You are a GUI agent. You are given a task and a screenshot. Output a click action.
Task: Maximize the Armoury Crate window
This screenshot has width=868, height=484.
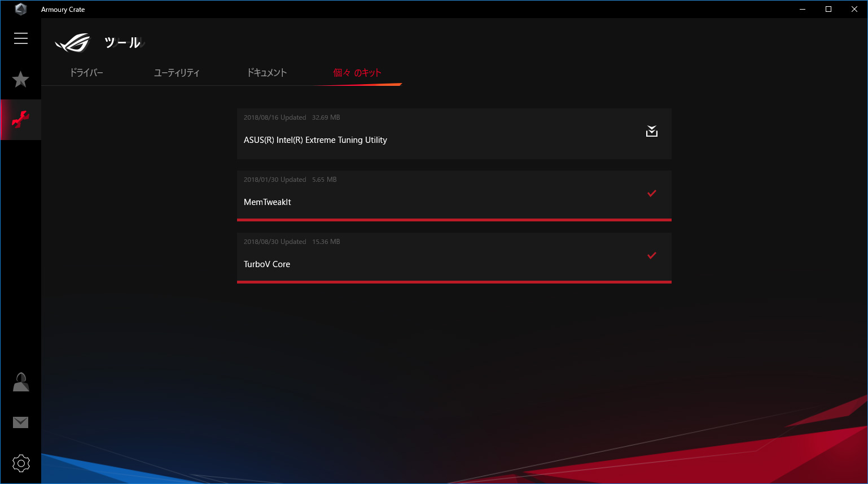tap(828, 9)
